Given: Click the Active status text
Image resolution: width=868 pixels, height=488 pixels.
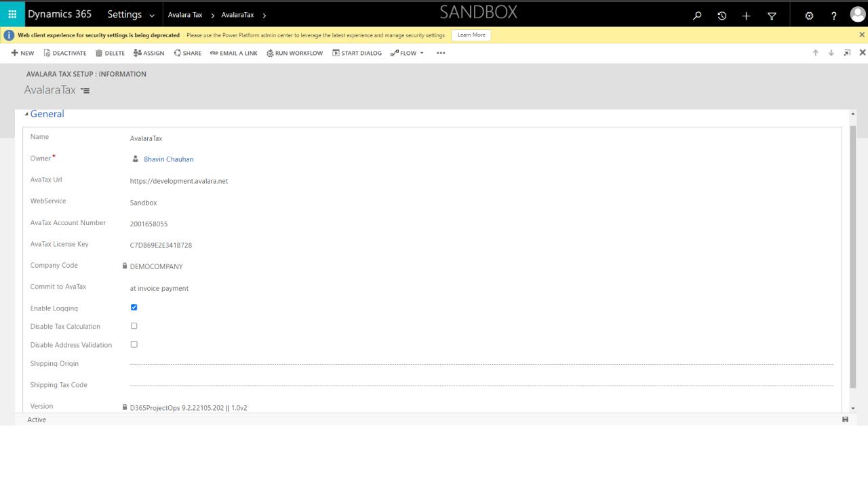Looking at the screenshot, I should (37, 420).
